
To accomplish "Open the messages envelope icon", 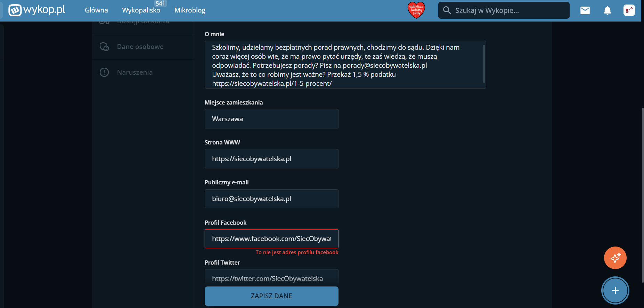I will click(585, 10).
